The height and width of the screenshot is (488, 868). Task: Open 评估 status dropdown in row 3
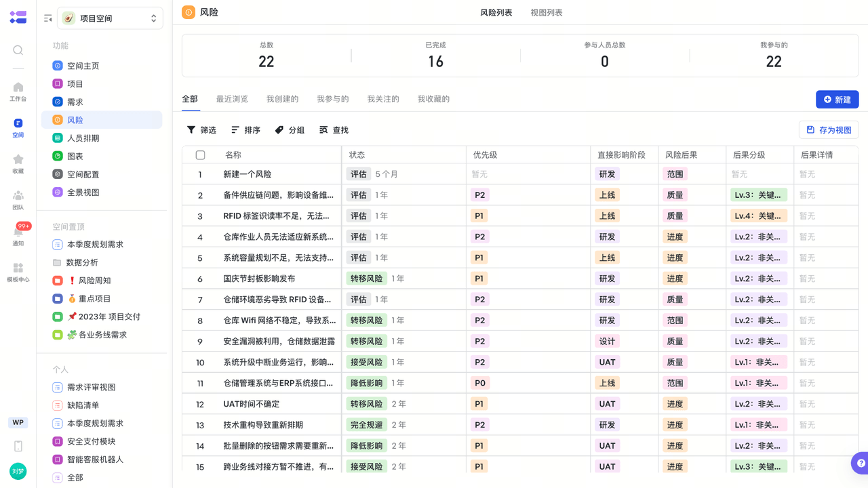click(x=358, y=216)
